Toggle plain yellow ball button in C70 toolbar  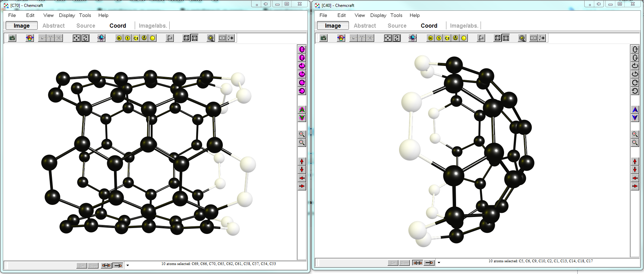point(152,38)
